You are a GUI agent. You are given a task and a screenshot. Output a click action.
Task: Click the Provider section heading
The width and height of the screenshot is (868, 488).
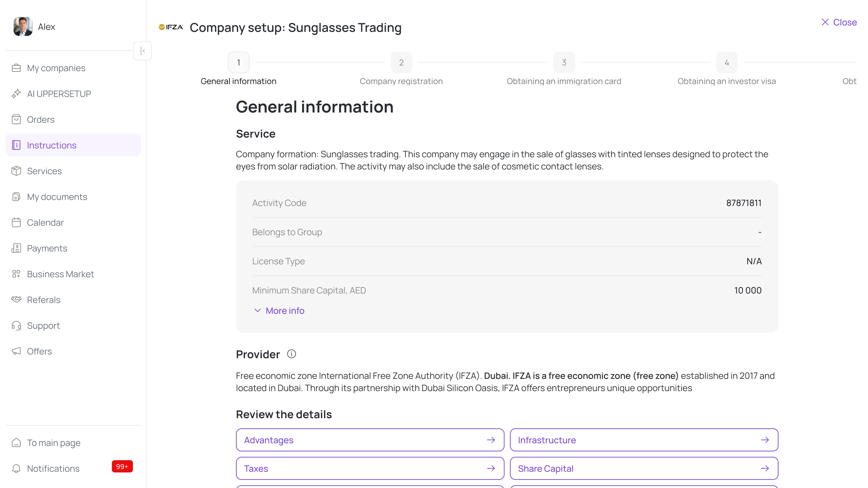(258, 354)
